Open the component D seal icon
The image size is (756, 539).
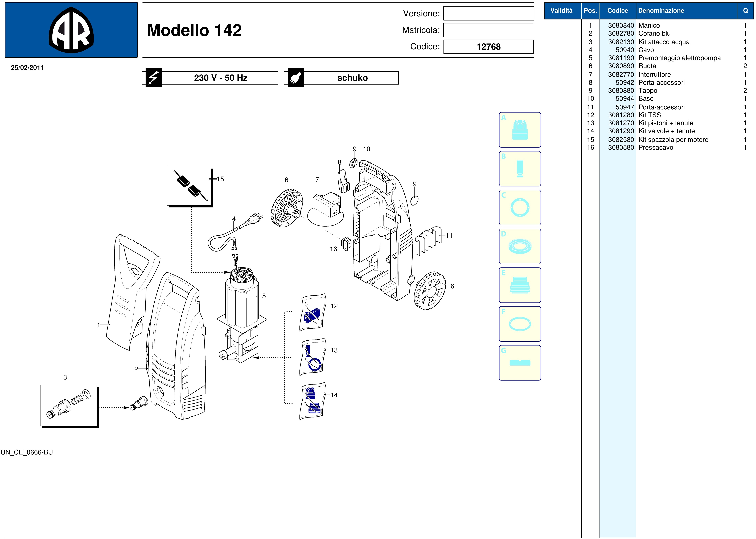point(520,246)
